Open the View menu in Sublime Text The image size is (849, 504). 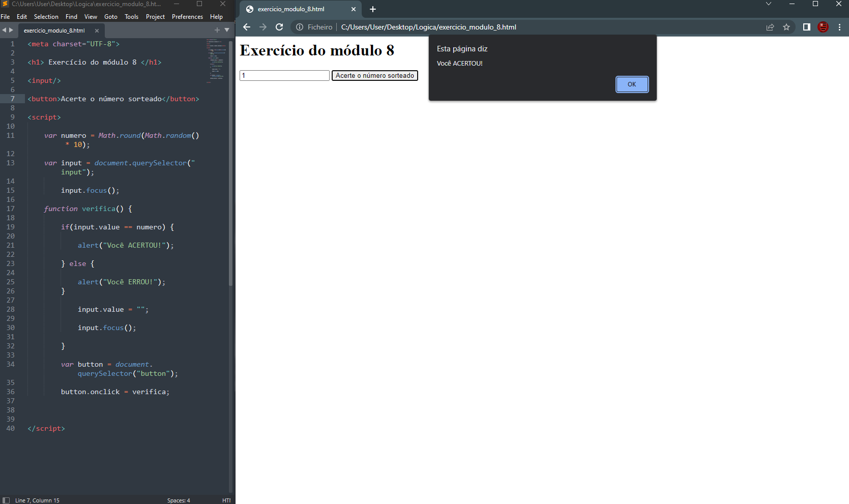[x=91, y=17]
